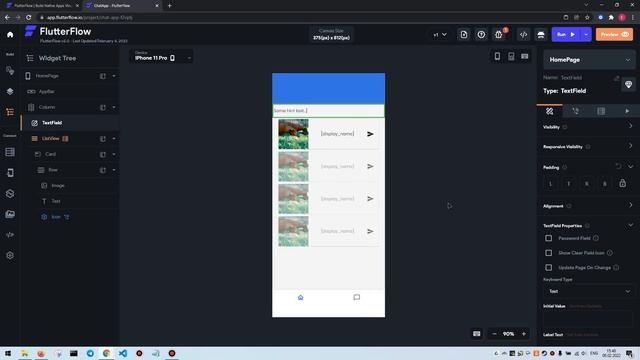Open the Run options dropdown arrow
640x360 pixels.
tap(586, 35)
